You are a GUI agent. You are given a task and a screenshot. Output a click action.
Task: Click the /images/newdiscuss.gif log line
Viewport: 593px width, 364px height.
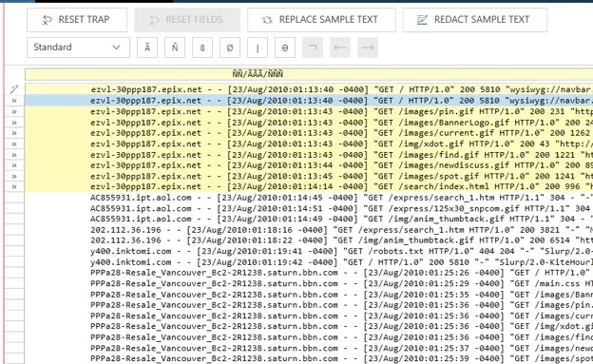309,165
